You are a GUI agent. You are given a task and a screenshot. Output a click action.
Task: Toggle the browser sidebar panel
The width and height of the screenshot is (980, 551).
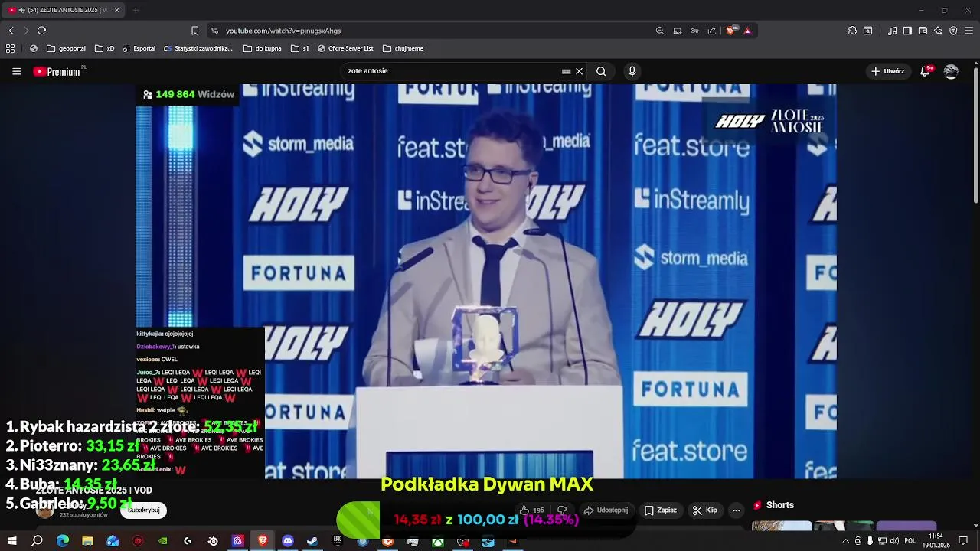[x=907, y=31]
